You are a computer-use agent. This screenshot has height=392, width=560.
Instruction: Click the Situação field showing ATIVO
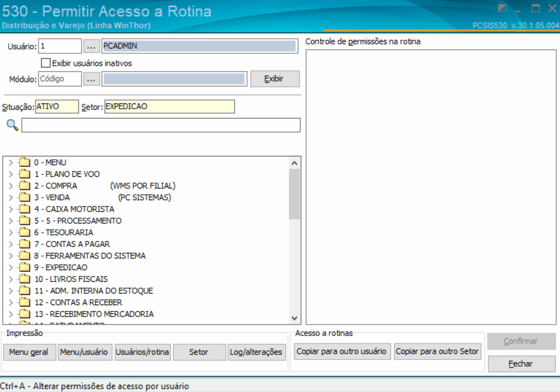(x=57, y=107)
